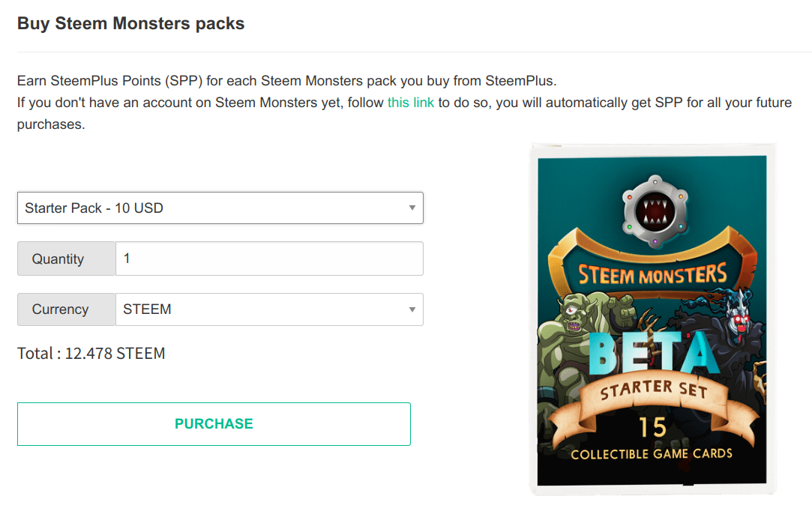Click the currency dropdown arrow
The width and height of the screenshot is (812, 511).
coord(412,309)
